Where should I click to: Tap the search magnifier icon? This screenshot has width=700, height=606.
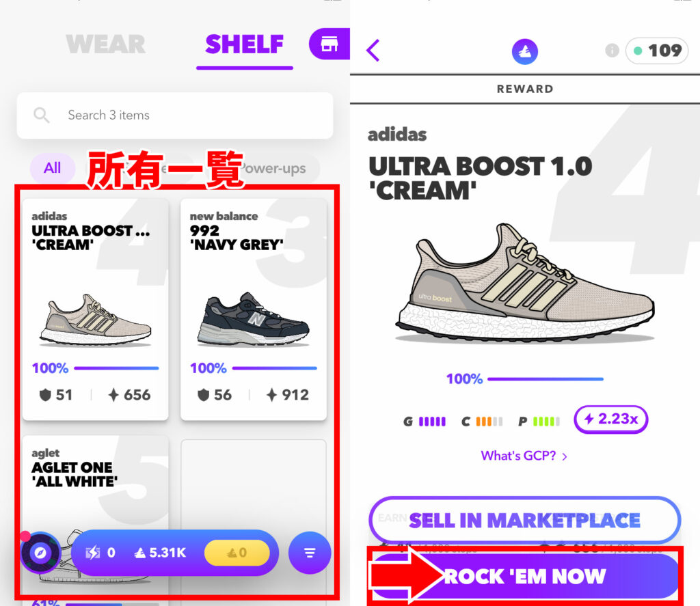click(42, 115)
